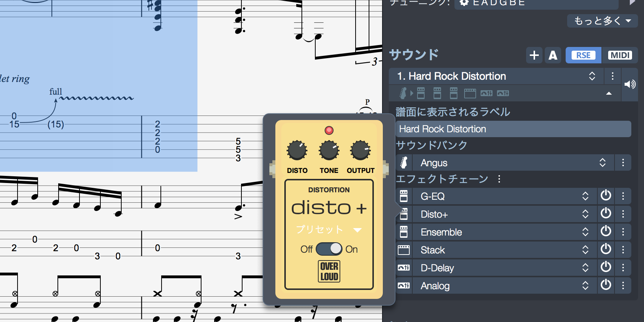This screenshot has height=322, width=644.
Task: Click the Angus guitar sound bank icon
Action: 404,163
